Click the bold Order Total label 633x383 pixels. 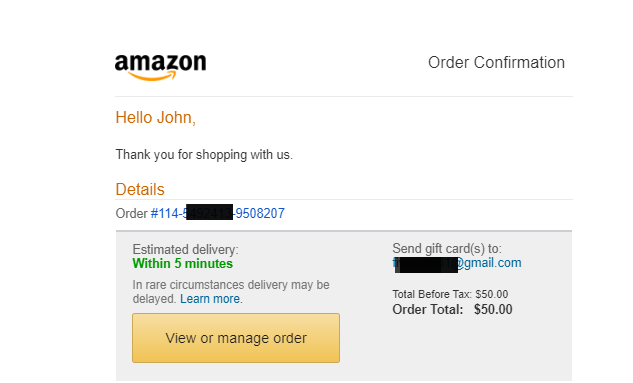tap(428, 310)
